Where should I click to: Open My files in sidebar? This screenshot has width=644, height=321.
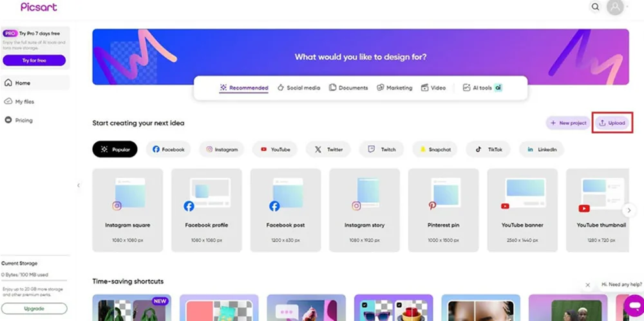24,102
